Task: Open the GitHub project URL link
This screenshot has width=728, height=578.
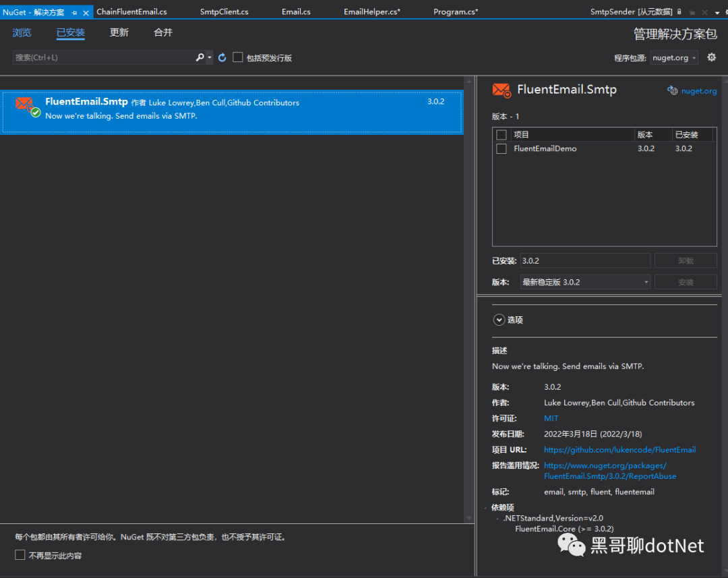Action: coord(620,450)
